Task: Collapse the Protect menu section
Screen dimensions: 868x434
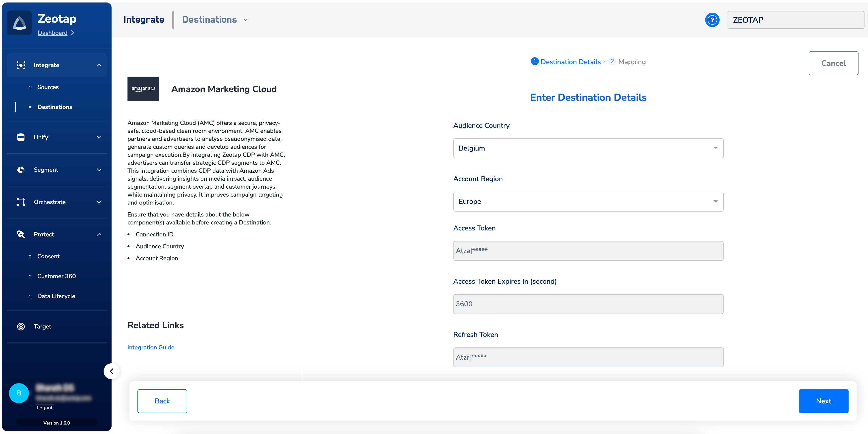Action: point(99,234)
